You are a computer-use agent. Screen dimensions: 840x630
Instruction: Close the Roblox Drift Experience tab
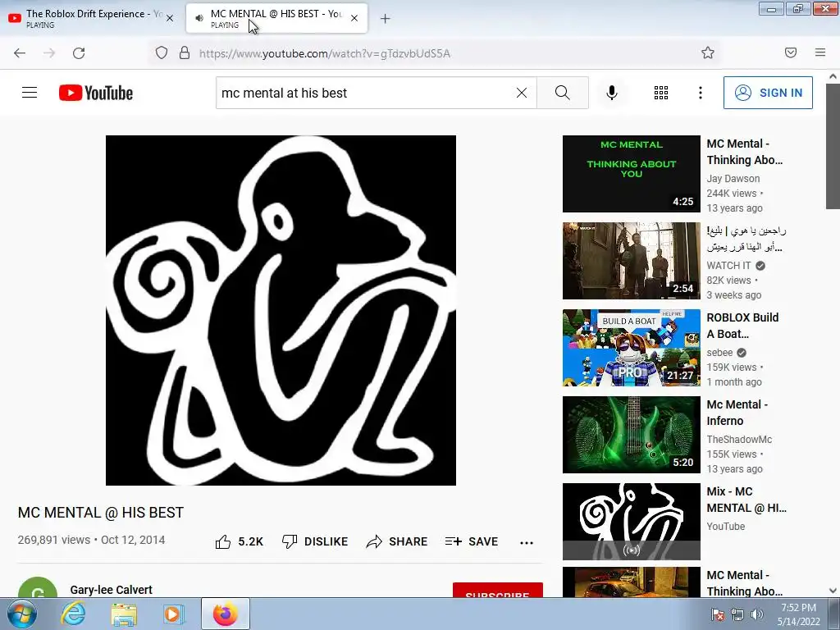coord(170,18)
